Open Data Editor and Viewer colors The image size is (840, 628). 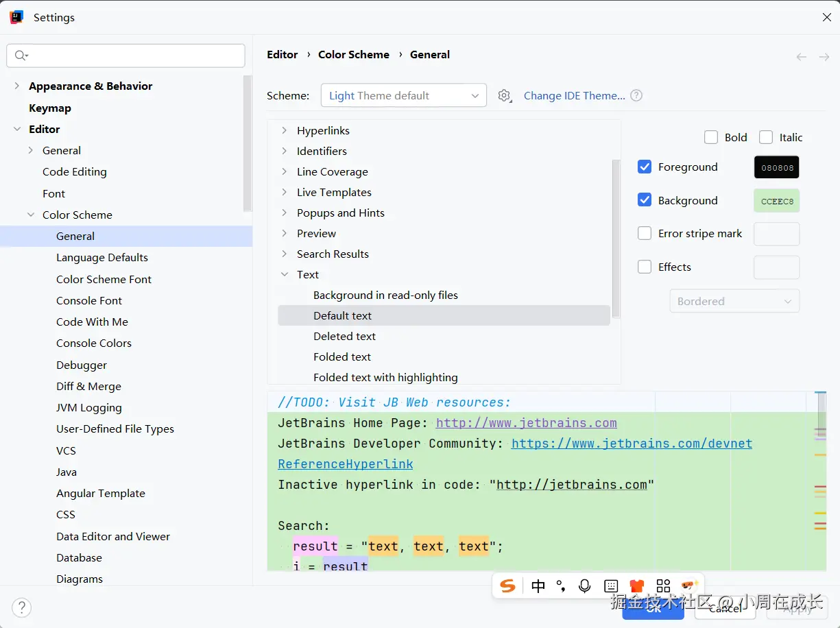[113, 536]
